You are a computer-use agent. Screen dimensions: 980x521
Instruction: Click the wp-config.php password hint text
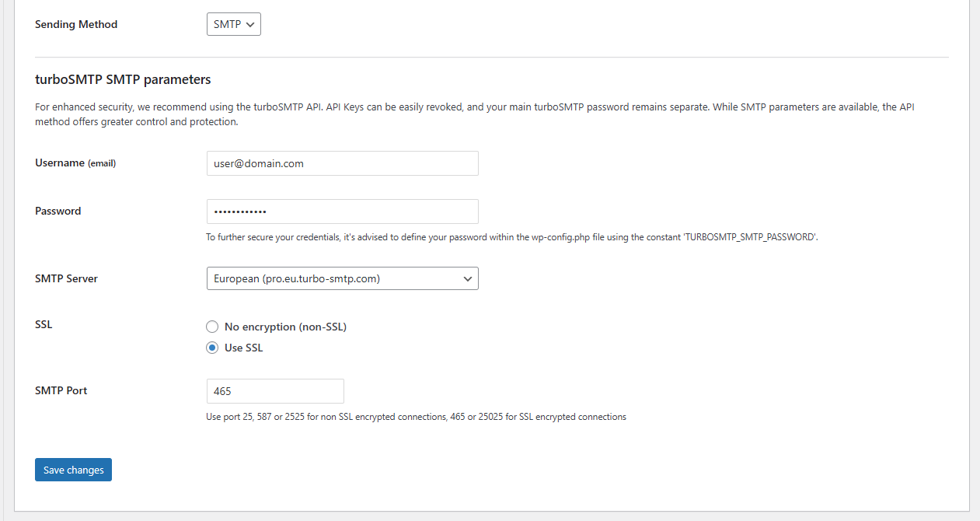point(511,237)
